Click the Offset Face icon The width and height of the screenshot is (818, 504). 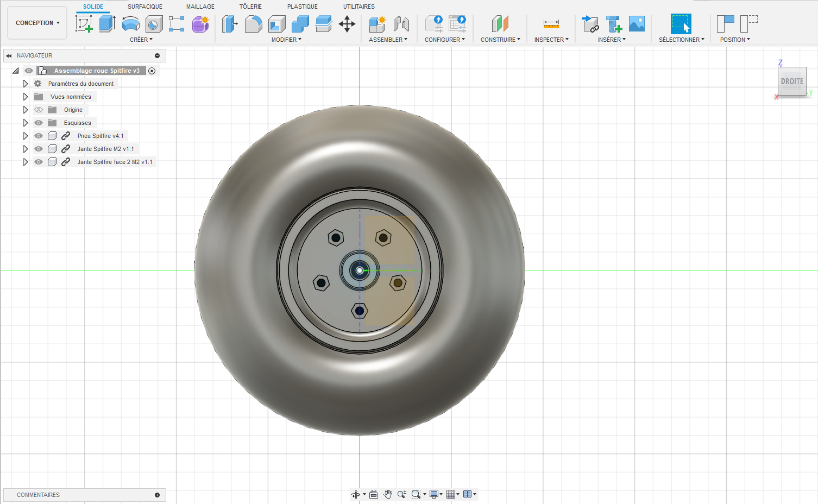(323, 24)
